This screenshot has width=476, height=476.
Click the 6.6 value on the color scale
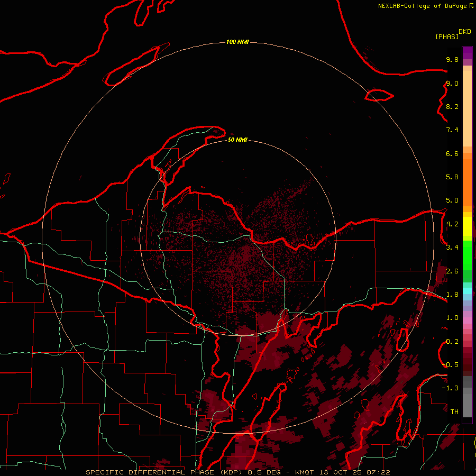452,153
